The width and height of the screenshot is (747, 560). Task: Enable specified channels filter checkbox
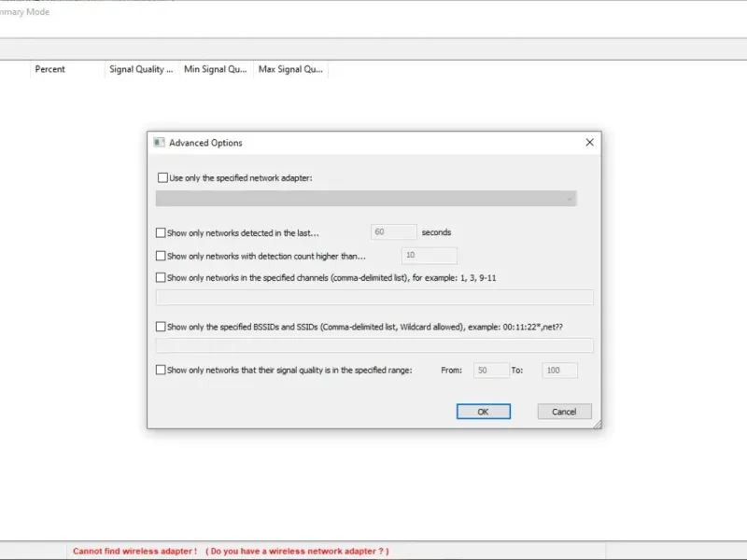(x=161, y=277)
